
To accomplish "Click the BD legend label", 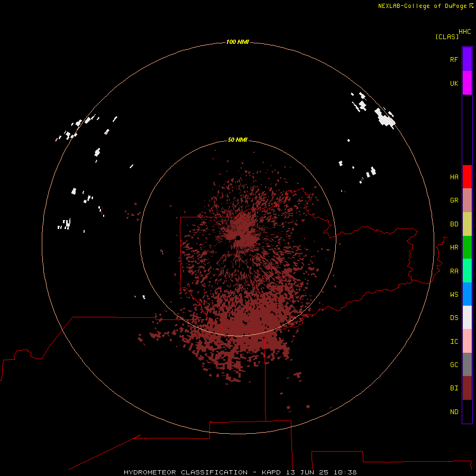I will (x=454, y=224).
